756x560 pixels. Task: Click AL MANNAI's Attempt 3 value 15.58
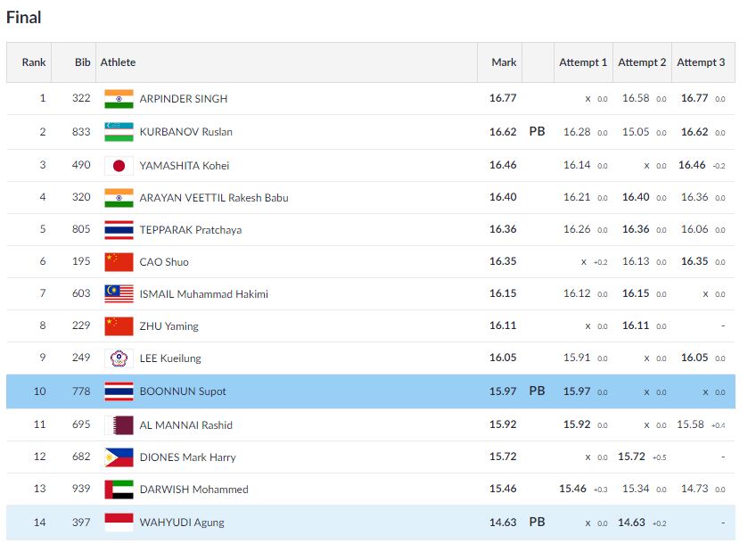tap(690, 424)
